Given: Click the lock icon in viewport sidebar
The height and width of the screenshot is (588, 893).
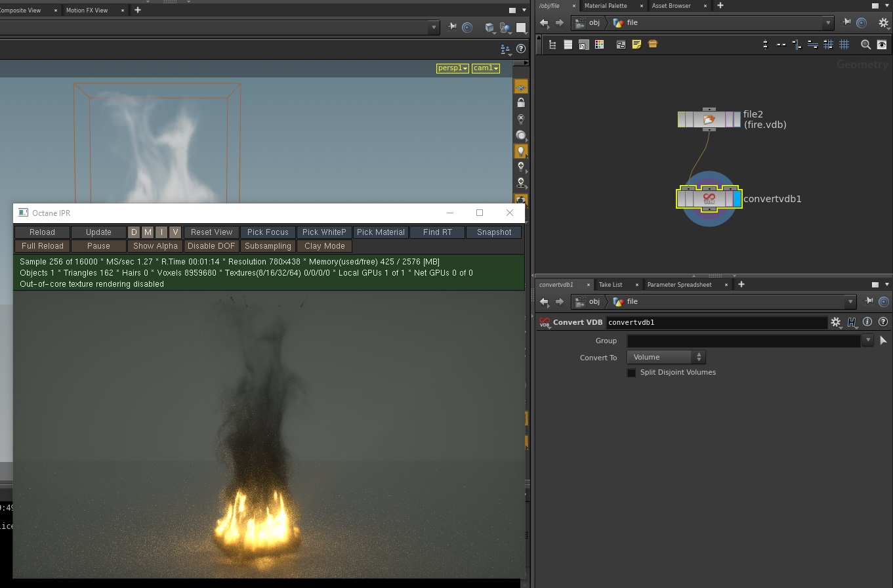Looking at the screenshot, I should 521,103.
